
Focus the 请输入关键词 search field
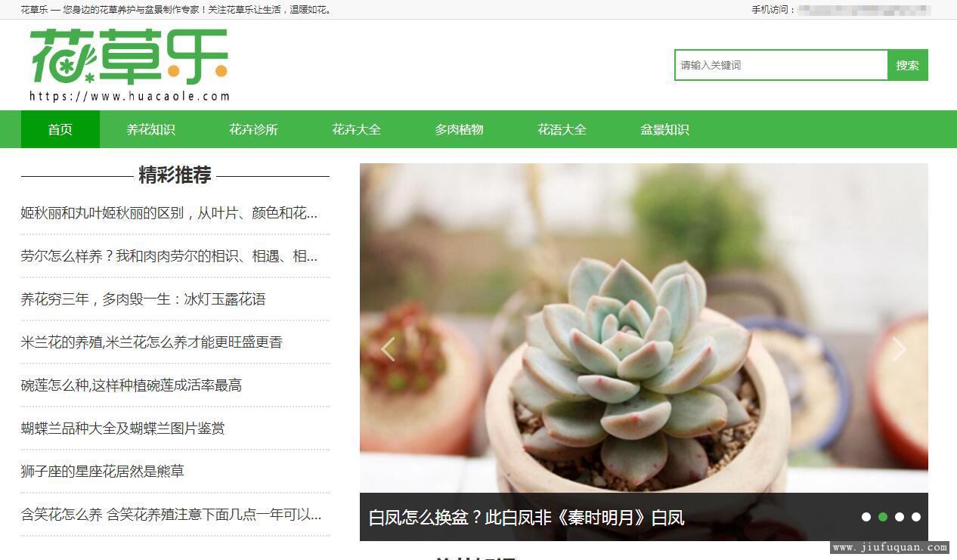[x=781, y=65]
